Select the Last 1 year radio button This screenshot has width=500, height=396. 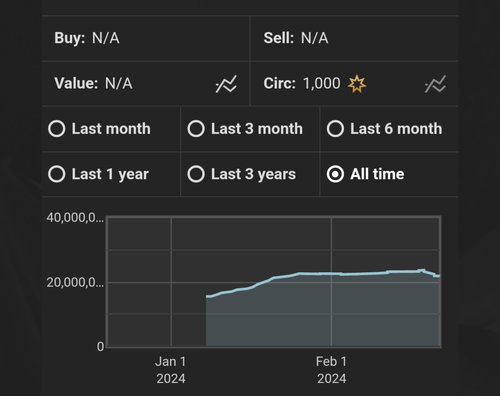[x=57, y=174]
